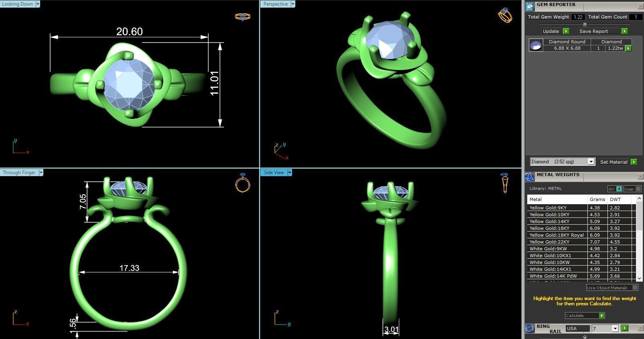Viewport: 644px width, 339px height.
Task: Select the White Gold:14KX1 row
Action: click(x=581, y=269)
